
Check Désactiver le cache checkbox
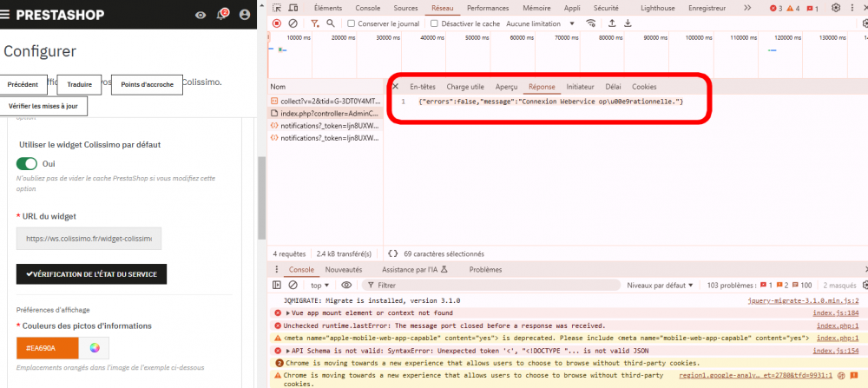[435, 23]
